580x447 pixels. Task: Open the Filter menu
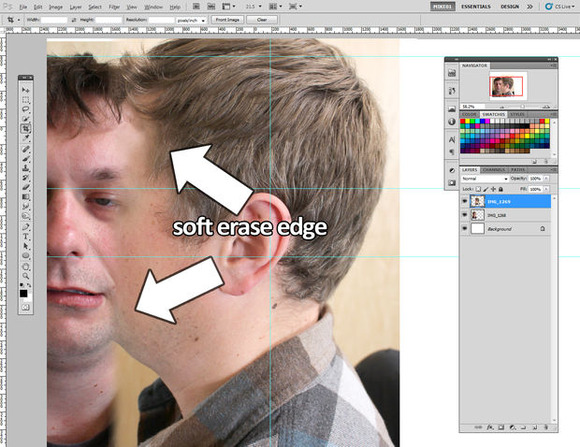tap(114, 7)
